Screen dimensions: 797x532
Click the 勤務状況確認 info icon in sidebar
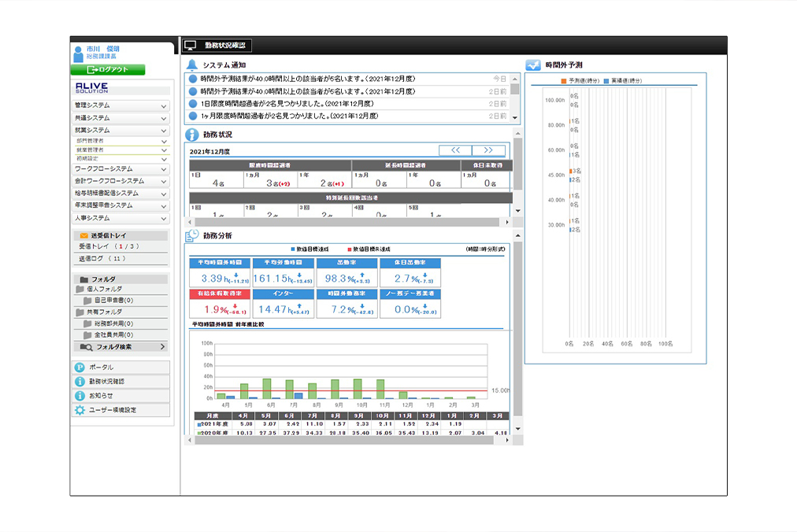80,382
